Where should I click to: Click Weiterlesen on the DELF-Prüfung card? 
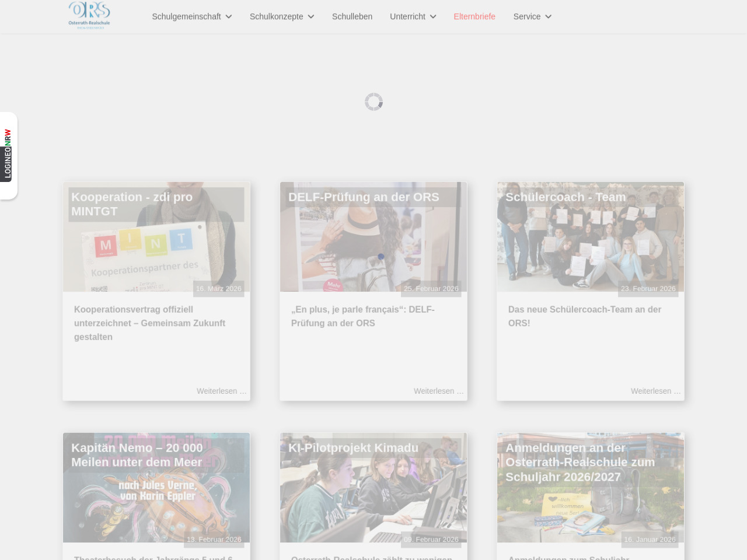tap(438, 391)
